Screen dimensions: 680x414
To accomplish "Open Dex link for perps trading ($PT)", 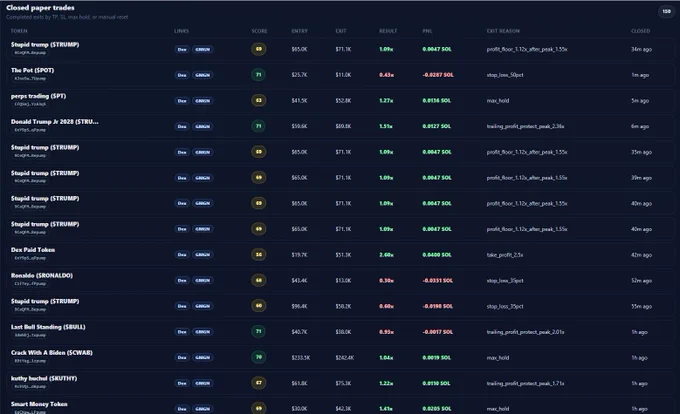I will [182, 101].
